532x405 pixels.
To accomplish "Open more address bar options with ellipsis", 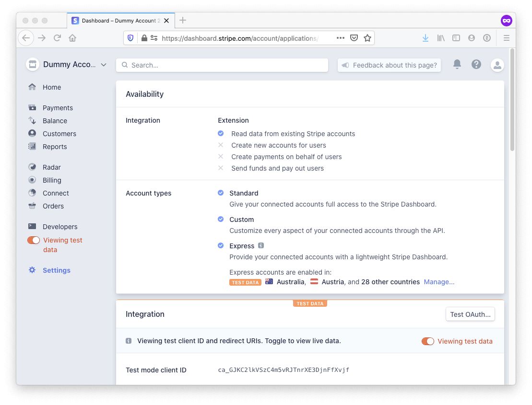I will (340, 37).
